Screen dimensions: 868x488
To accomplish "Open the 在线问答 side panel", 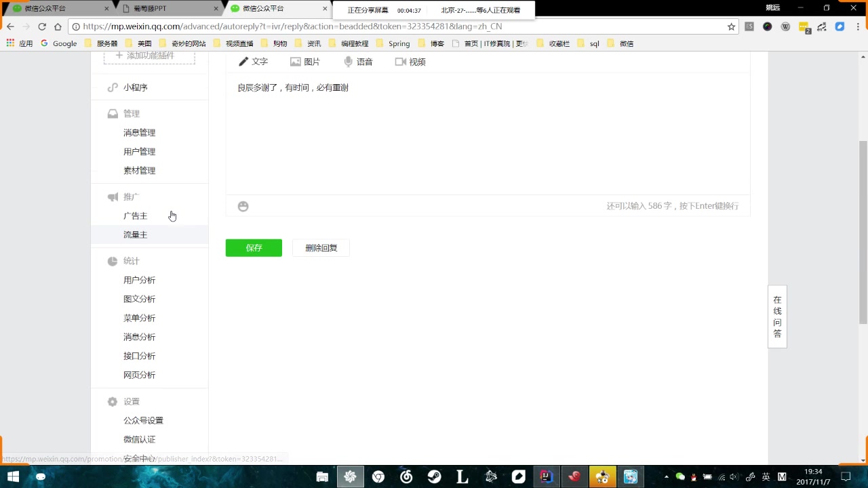I will 777,316.
